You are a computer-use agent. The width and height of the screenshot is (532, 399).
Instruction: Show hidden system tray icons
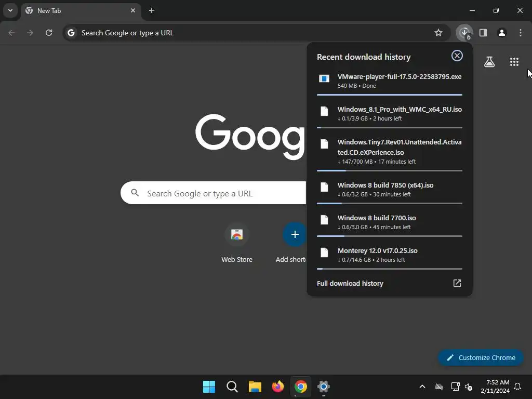click(422, 387)
